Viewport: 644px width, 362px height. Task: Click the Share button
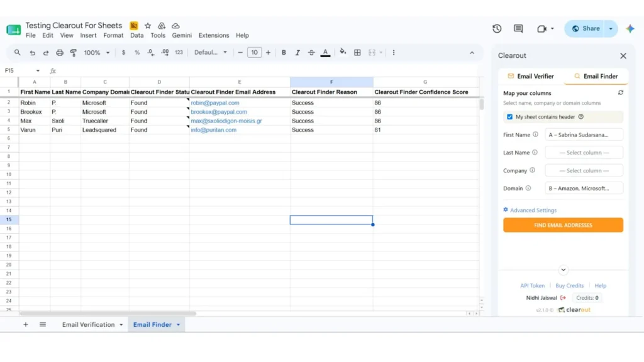[x=586, y=29]
